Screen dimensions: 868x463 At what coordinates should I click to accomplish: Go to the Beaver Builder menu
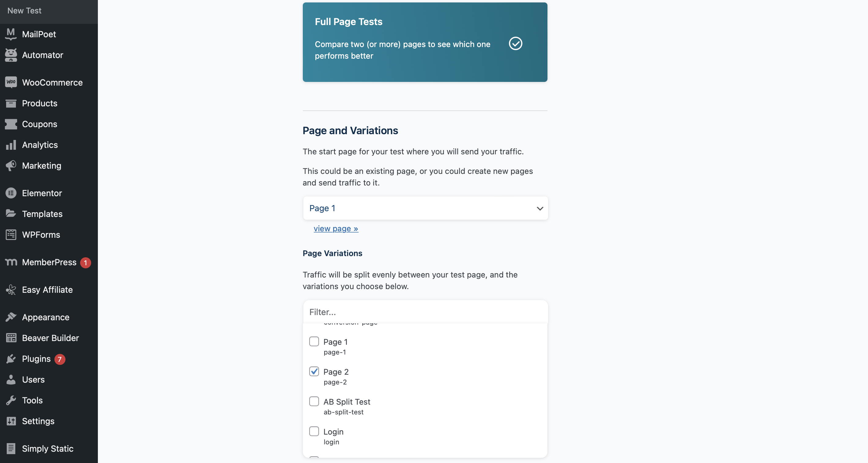pyautogui.click(x=50, y=338)
